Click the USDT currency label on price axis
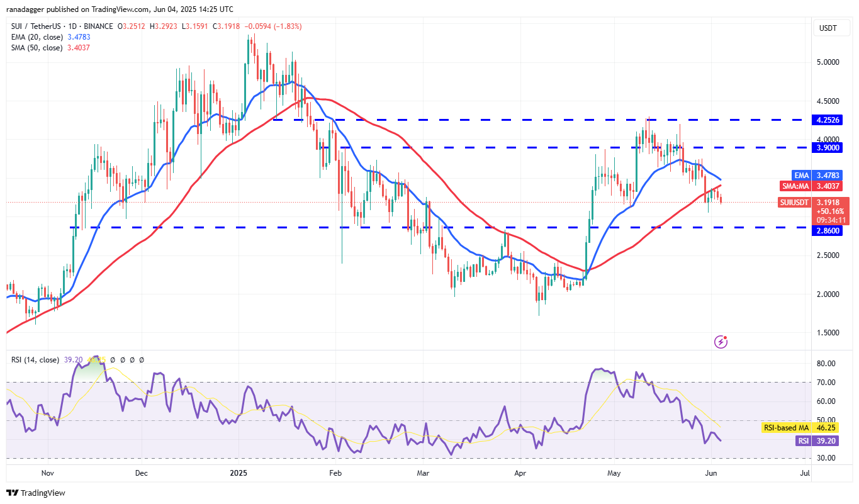The image size is (859, 504). coord(827,28)
